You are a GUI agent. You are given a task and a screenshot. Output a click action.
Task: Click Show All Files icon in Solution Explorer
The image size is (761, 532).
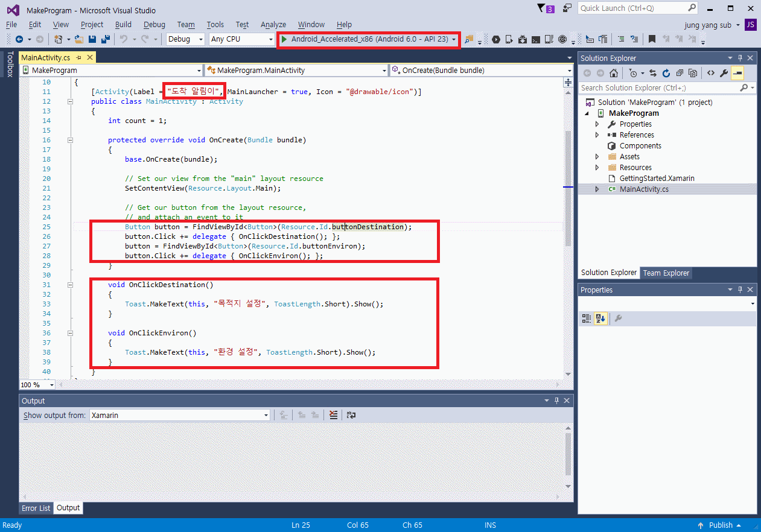point(693,73)
